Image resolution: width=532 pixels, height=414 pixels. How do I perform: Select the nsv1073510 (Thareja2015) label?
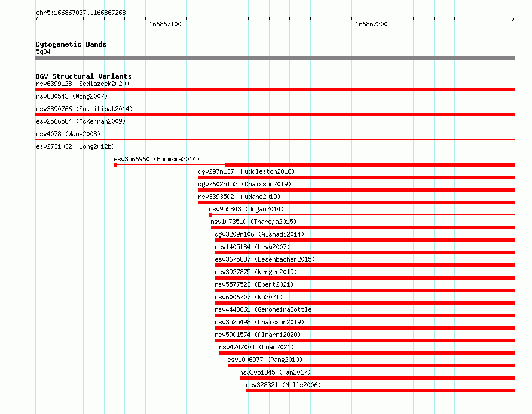pos(253,222)
